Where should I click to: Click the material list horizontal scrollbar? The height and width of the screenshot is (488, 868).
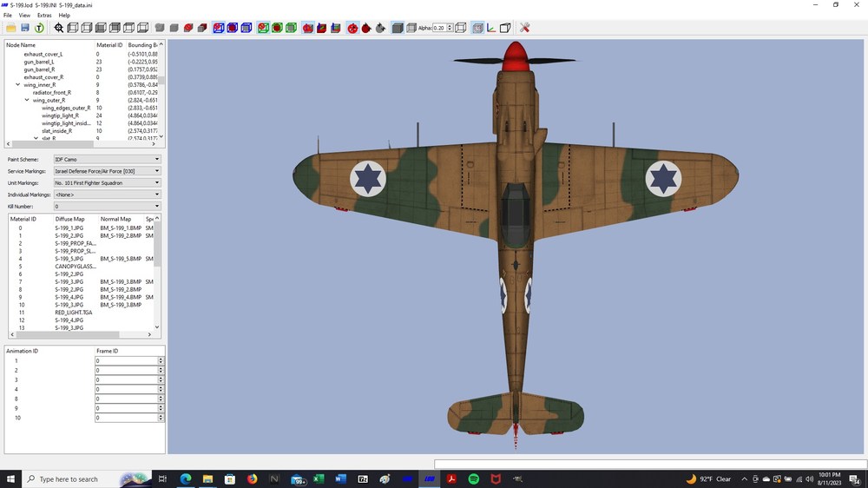[x=81, y=334]
